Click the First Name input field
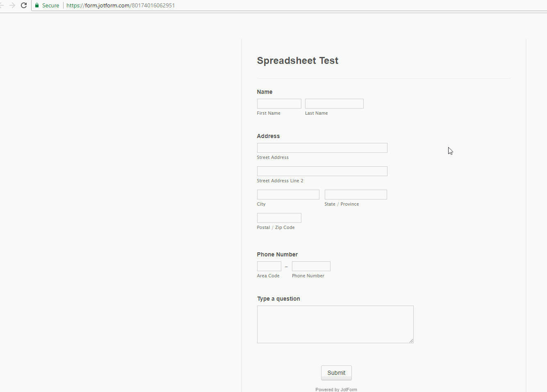 pos(279,104)
